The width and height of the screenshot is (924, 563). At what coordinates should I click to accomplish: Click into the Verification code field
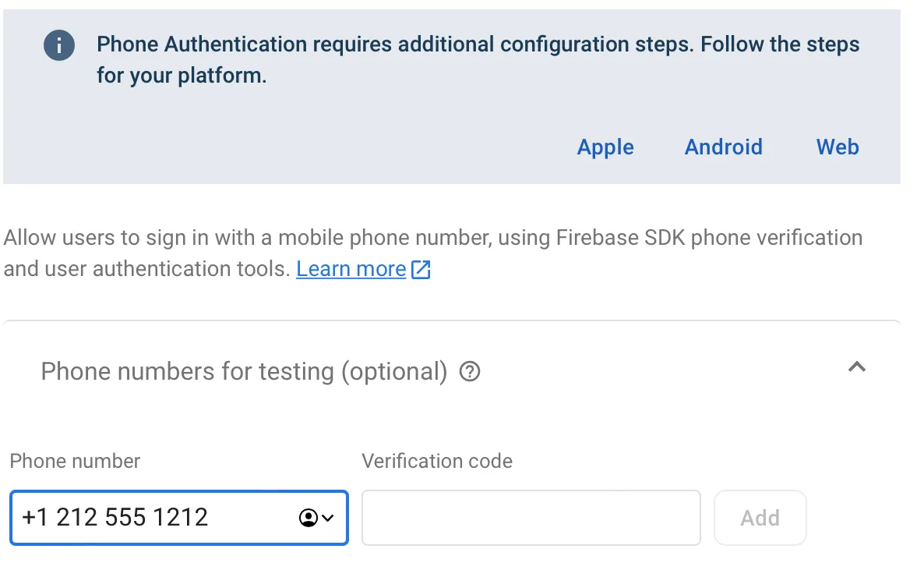tap(531, 517)
